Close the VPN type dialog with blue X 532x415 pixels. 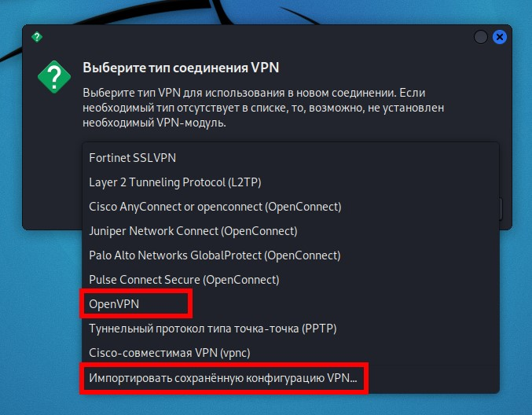[x=500, y=37]
